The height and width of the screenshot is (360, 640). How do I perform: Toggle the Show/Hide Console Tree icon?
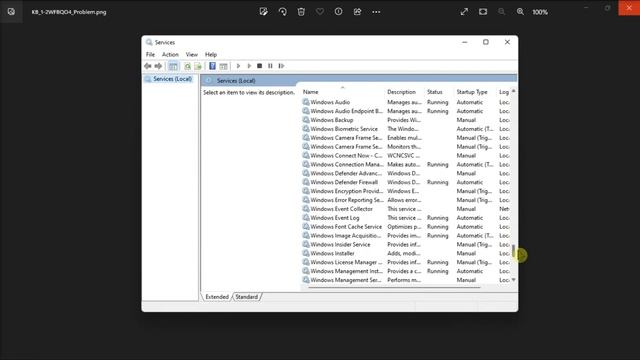(x=173, y=66)
